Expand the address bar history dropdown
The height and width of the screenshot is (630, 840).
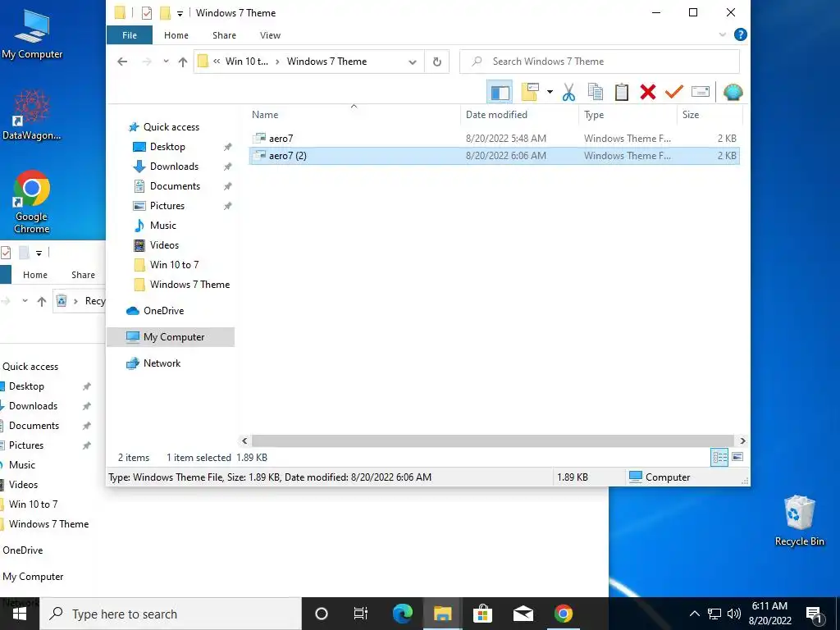(x=413, y=62)
